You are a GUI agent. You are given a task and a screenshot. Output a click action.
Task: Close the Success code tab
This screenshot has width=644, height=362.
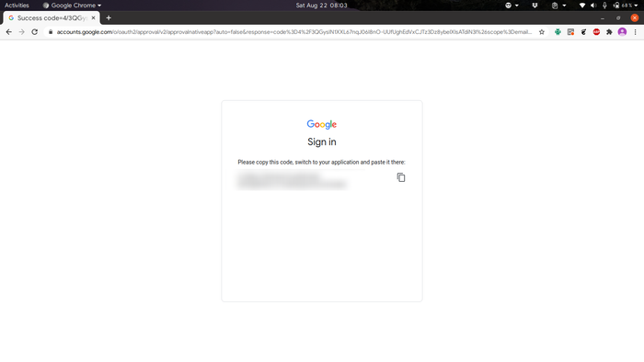93,18
